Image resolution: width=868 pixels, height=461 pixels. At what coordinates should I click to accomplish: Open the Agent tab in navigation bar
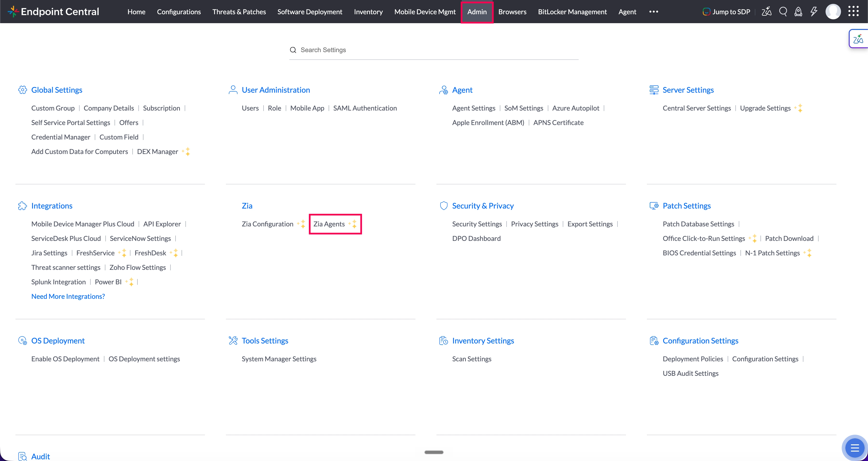(627, 12)
